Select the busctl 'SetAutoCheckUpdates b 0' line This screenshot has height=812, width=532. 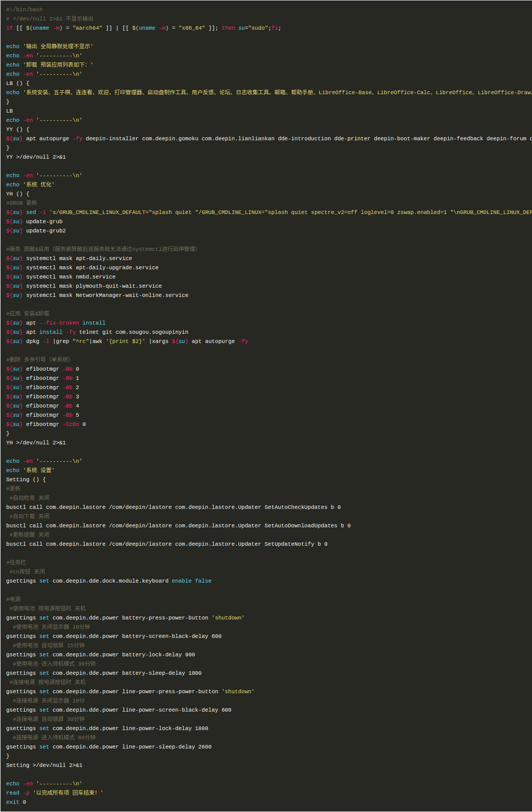tap(174, 507)
